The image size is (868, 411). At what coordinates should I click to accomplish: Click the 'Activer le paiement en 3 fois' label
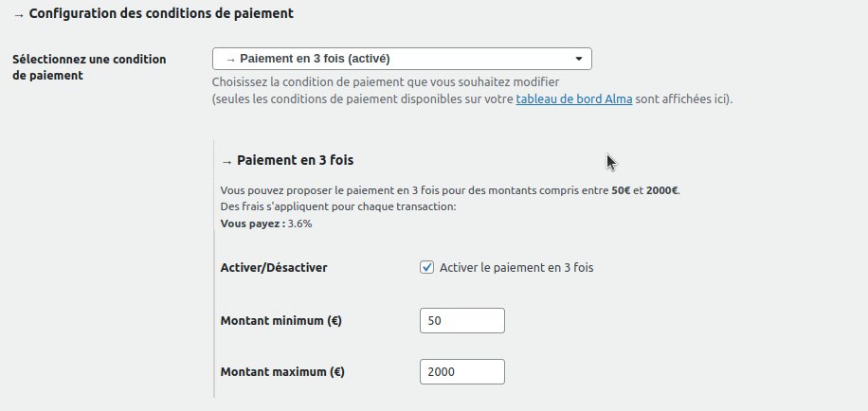(516, 268)
